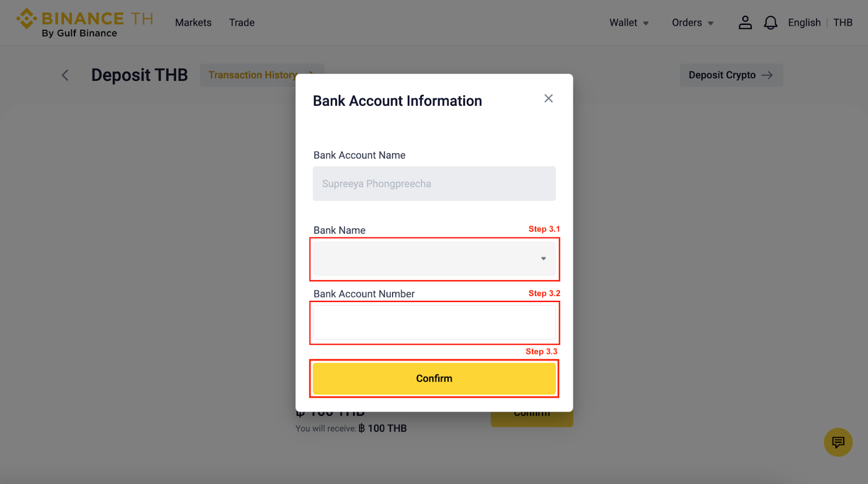Expand the Orders menu
This screenshot has height=484, width=868.
pos(693,23)
